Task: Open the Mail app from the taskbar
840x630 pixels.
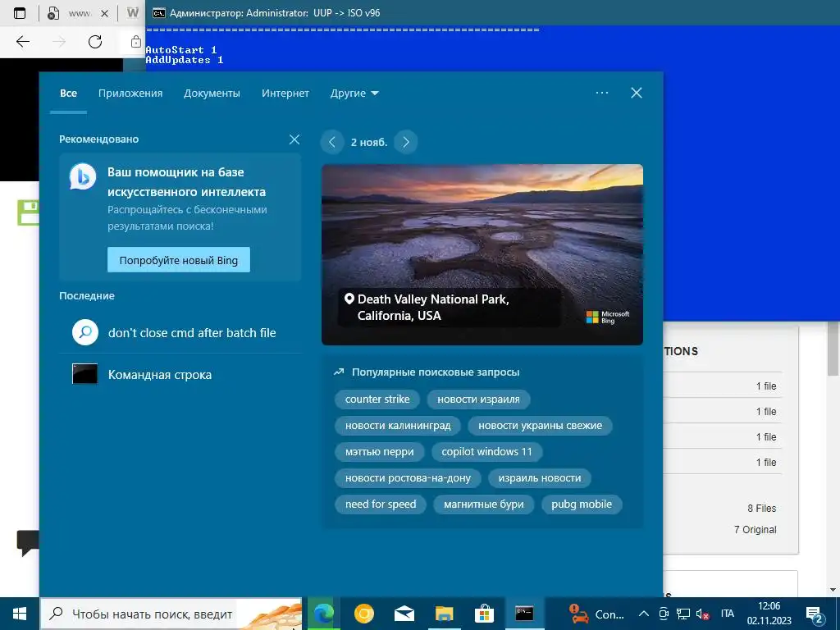Action: (x=404, y=614)
